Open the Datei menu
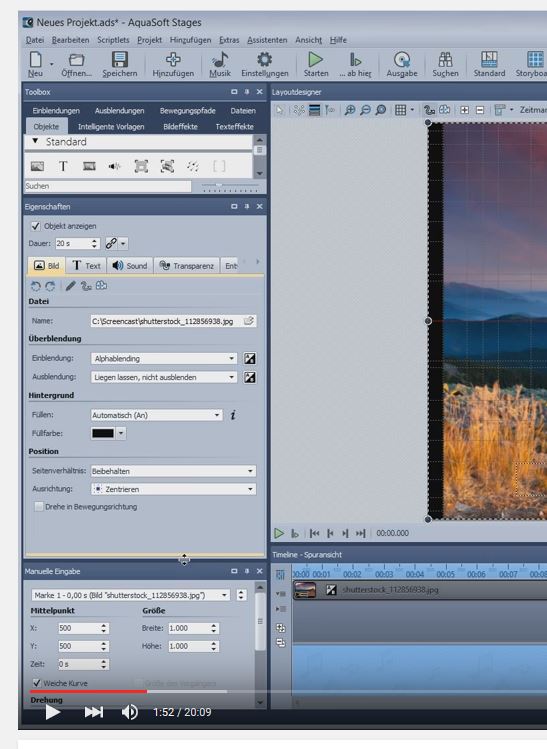The width and height of the screenshot is (547, 749). 34,40
